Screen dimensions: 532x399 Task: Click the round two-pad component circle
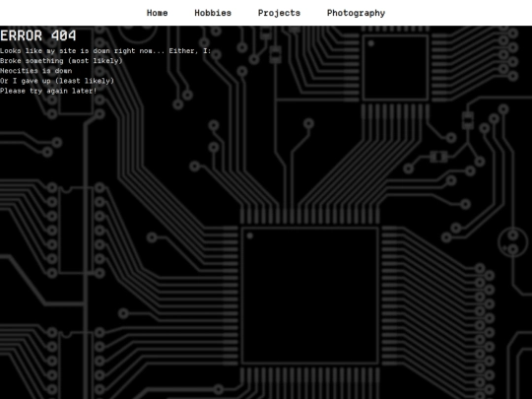513,242
